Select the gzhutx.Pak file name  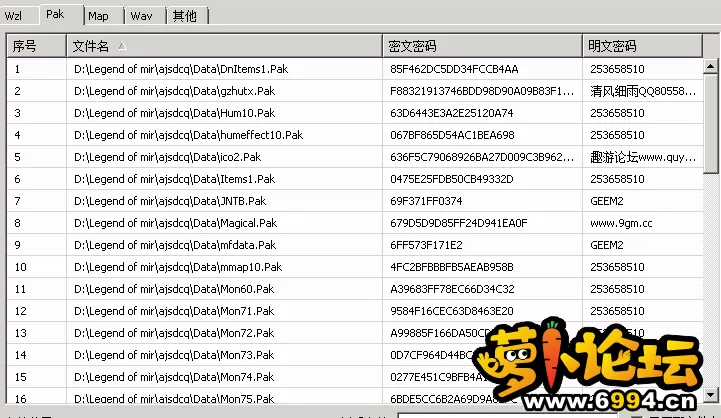(174, 91)
